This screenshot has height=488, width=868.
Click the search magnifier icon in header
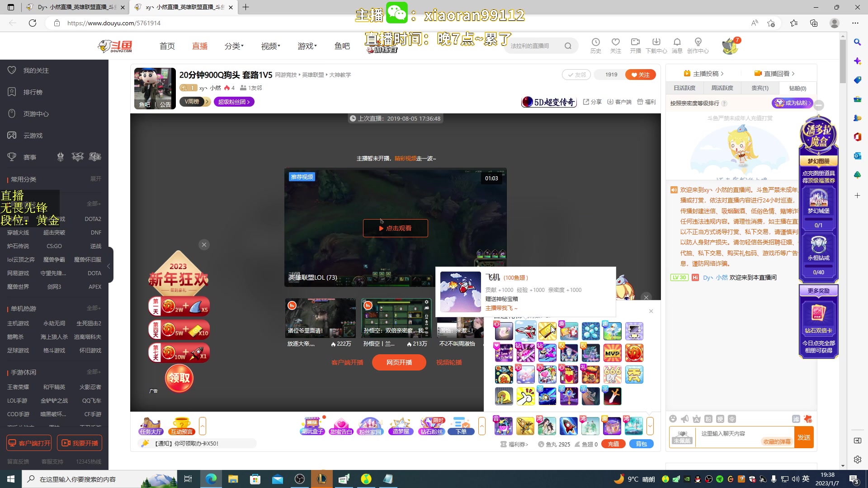click(x=568, y=46)
